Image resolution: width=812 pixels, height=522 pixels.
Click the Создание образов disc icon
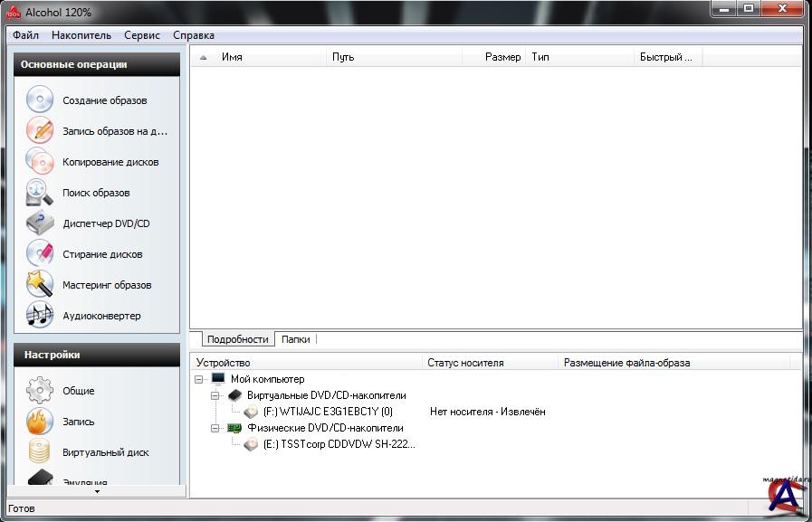point(40,100)
